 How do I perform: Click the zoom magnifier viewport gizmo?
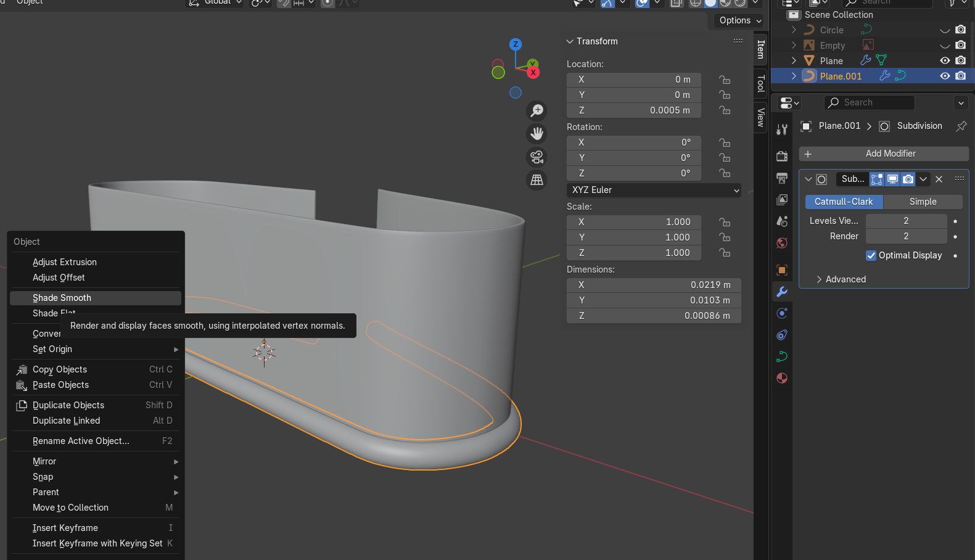[x=537, y=110]
